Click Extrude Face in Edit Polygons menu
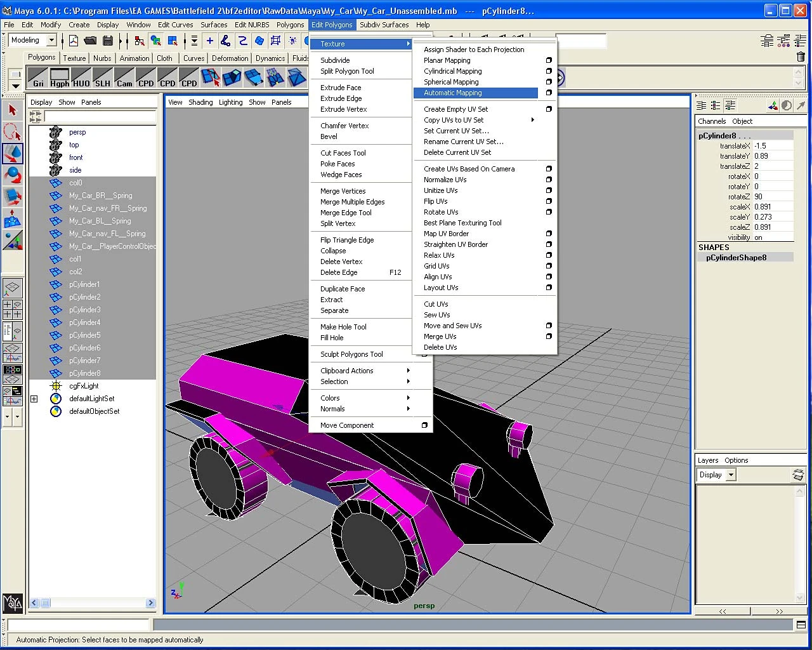Image resolution: width=812 pixels, height=650 pixels. click(341, 88)
